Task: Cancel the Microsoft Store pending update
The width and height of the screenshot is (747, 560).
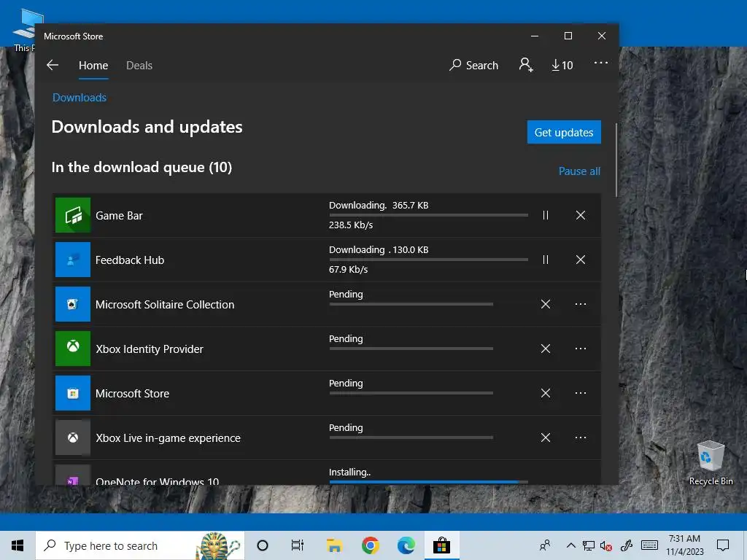Action: [546, 393]
